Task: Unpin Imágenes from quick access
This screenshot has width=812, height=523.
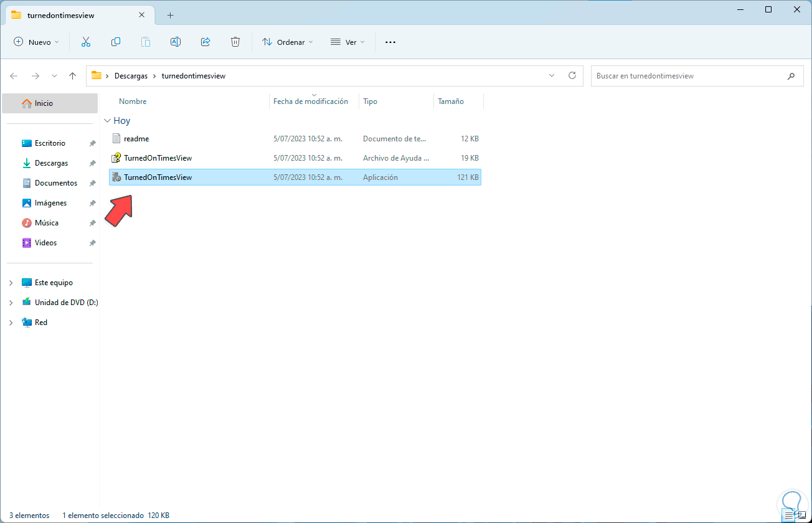Action: [x=92, y=203]
